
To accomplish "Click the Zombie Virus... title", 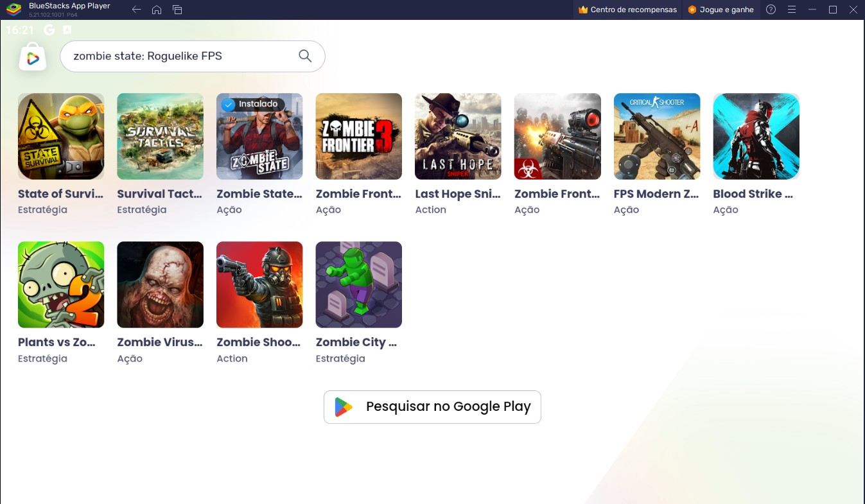I will [x=159, y=342].
